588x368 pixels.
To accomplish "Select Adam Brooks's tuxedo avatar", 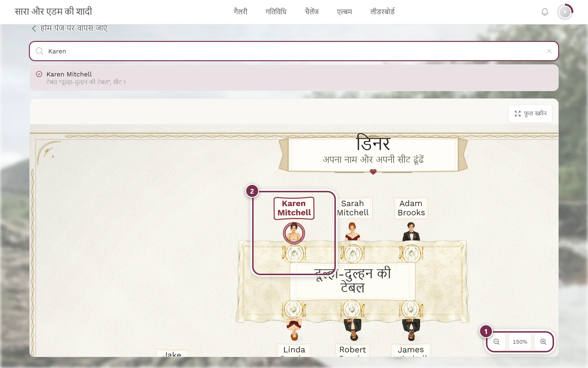I will pyautogui.click(x=411, y=231).
